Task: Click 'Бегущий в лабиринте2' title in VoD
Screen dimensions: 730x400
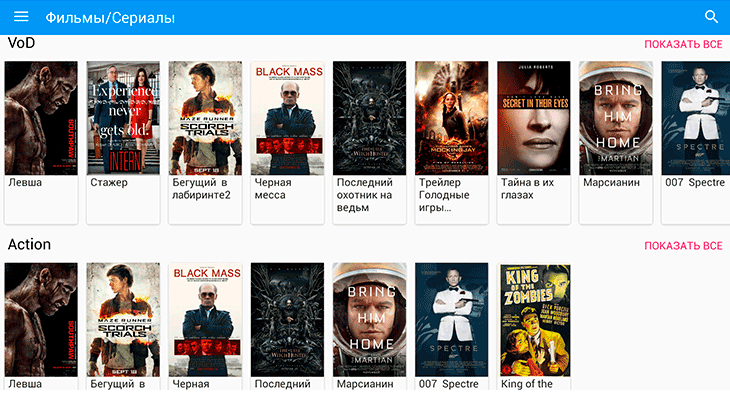Action: tap(201, 189)
